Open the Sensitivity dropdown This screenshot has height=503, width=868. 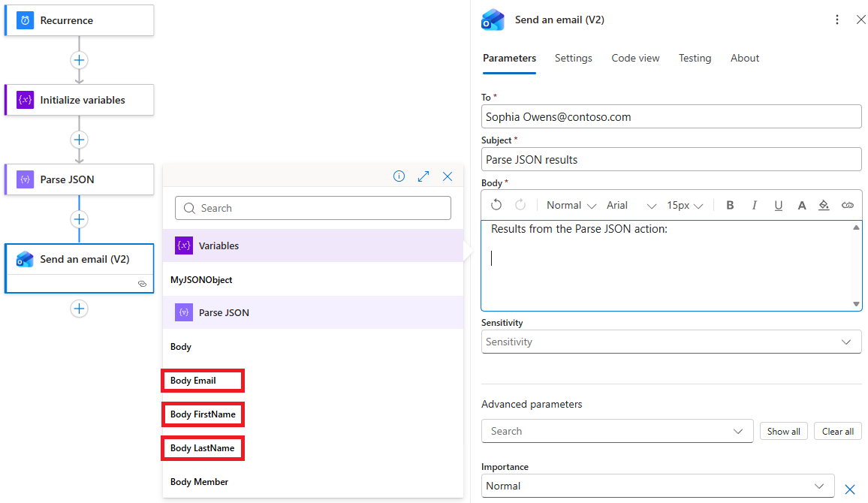(671, 342)
